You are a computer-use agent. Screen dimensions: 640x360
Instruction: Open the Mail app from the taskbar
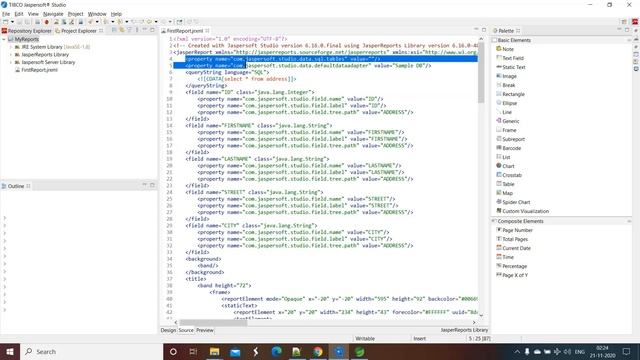[235, 351]
